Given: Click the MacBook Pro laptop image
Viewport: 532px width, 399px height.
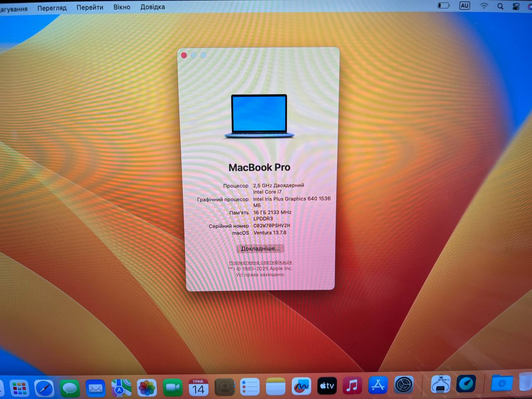Looking at the screenshot, I should [259, 116].
